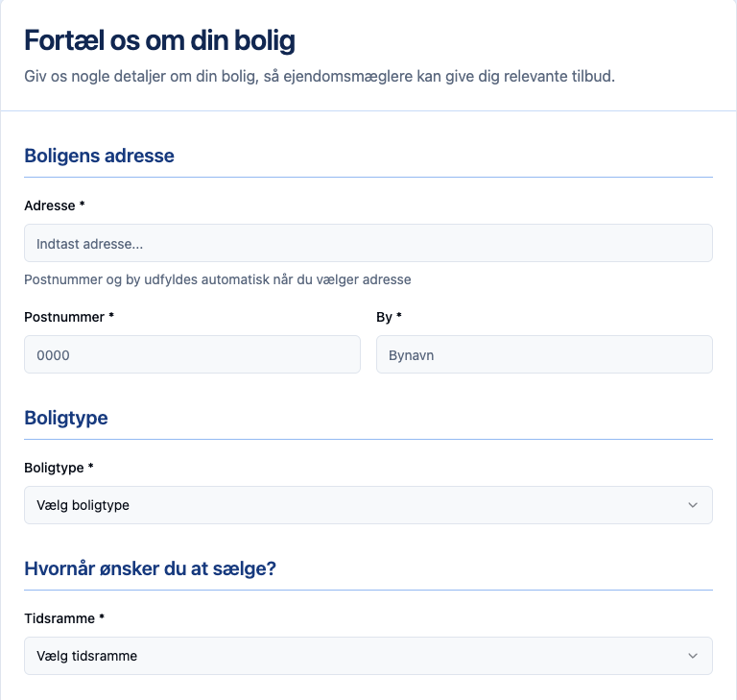Click the By * field label

(x=389, y=316)
